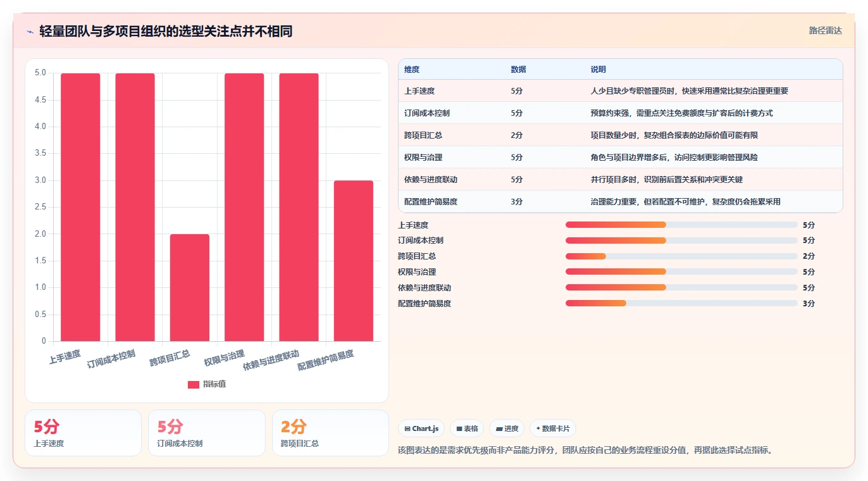Click the 订阅成本控制 progress bar
This screenshot has width=868, height=481.
click(681, 240)
